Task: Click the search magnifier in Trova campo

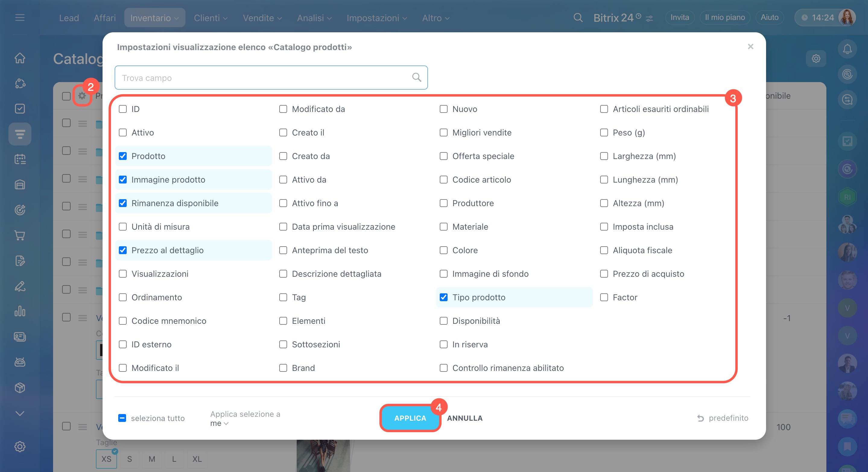Action: pos(417,78)
